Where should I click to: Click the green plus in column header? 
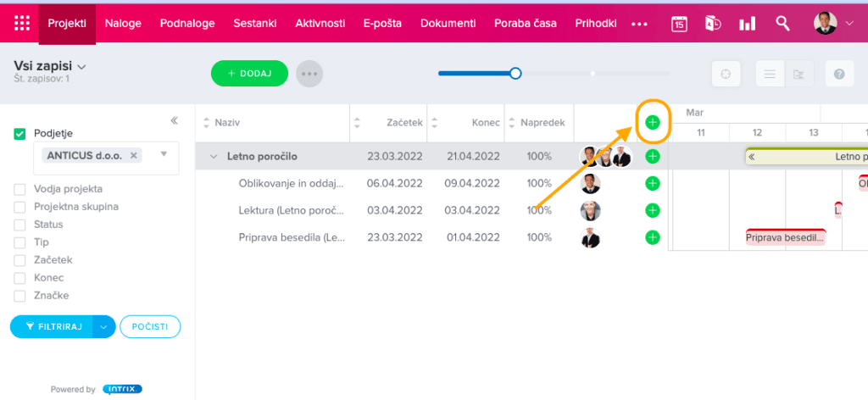652,123
